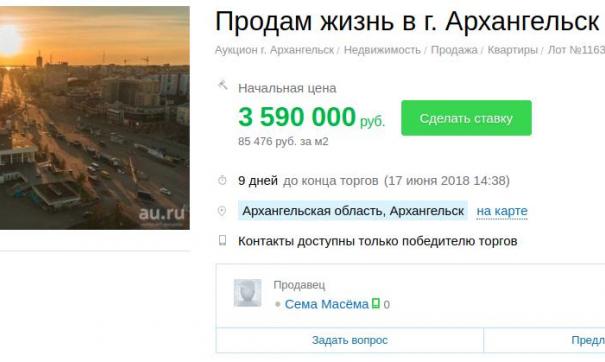Click the gray status dot before seller name
605x362 pixels.
pos(277,304)
